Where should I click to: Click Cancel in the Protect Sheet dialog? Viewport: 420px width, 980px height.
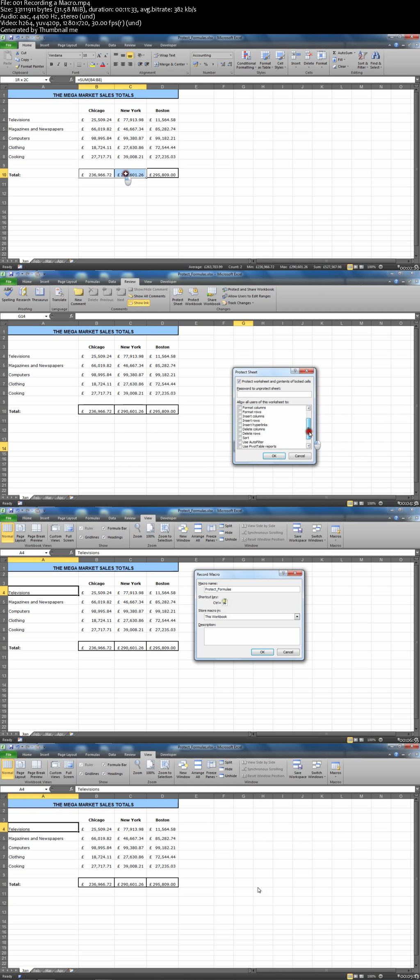coord(300,456)
